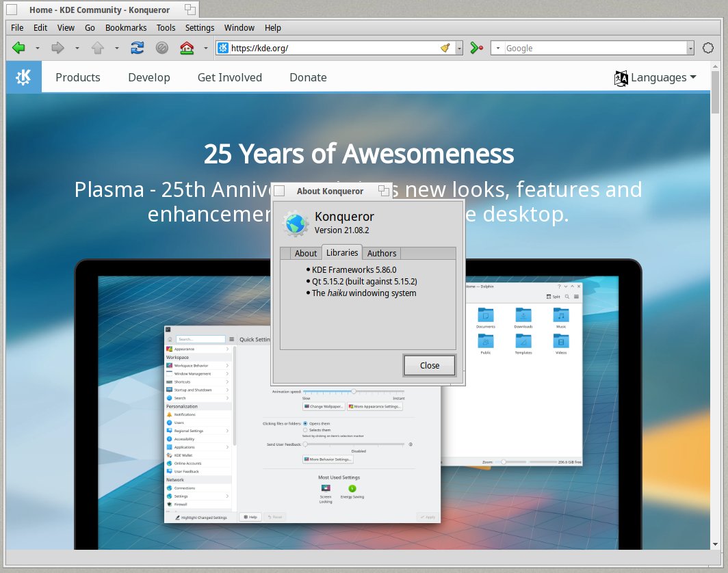Expand the Google search box dropdown
The height and width of the screenshot is (573, 728).
(690, 49)
